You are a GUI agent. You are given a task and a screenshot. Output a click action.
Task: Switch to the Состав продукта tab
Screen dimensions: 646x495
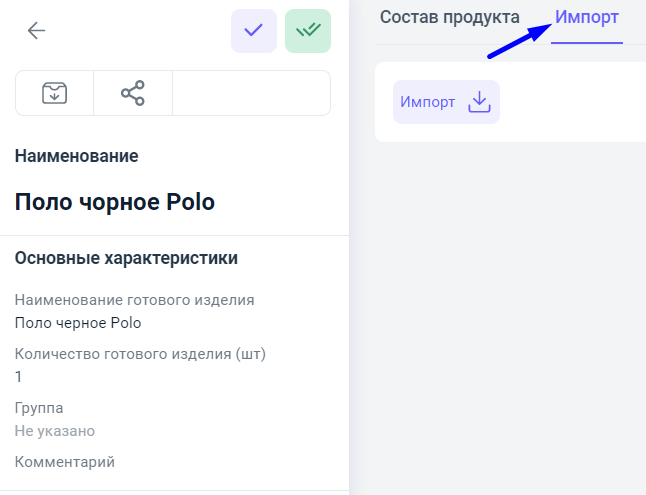coord(450,17)
